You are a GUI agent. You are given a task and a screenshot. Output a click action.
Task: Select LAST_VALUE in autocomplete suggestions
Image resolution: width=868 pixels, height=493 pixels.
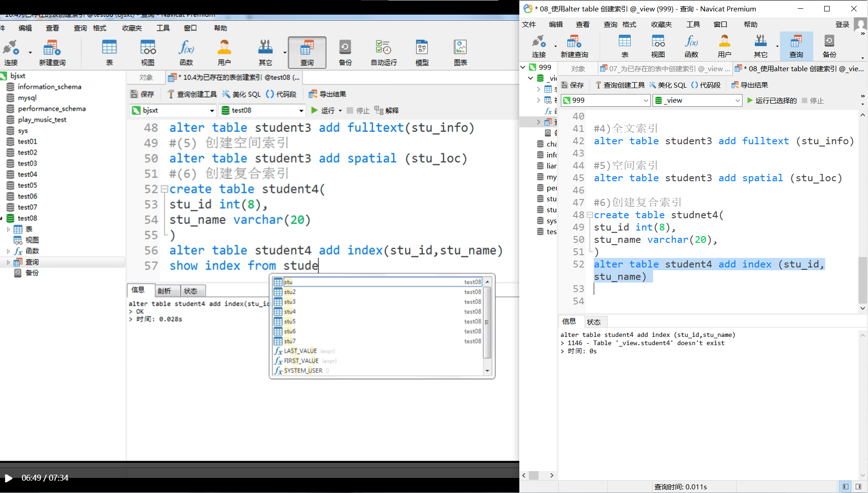coord(377,351)
